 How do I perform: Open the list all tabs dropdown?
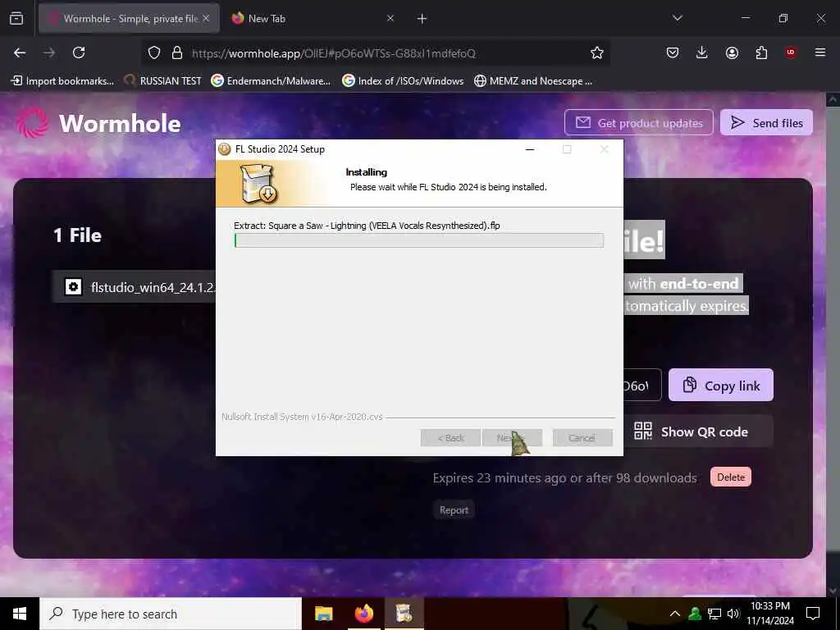(x=677, y=18)
